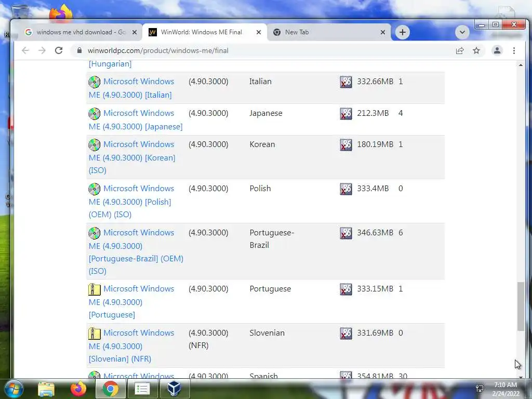Open Microsoft Windows ME (4.90.3000) [Japanese] link

point(136,120)
